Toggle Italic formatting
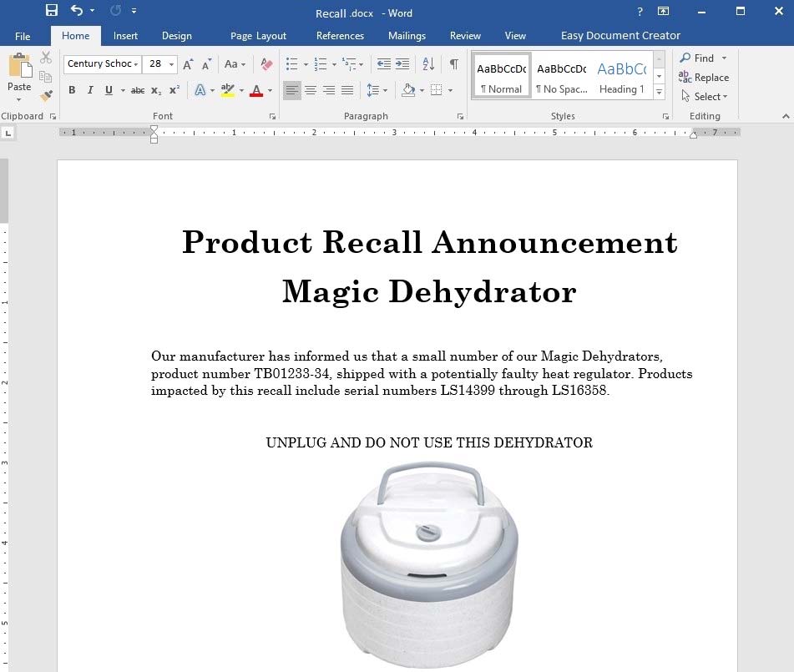This screenshot has width=794, height=672. click(x=90, y=90)
